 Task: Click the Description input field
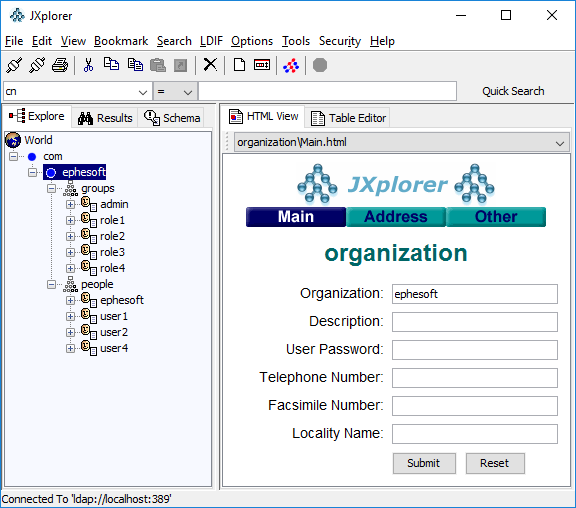tap(475, 322)
